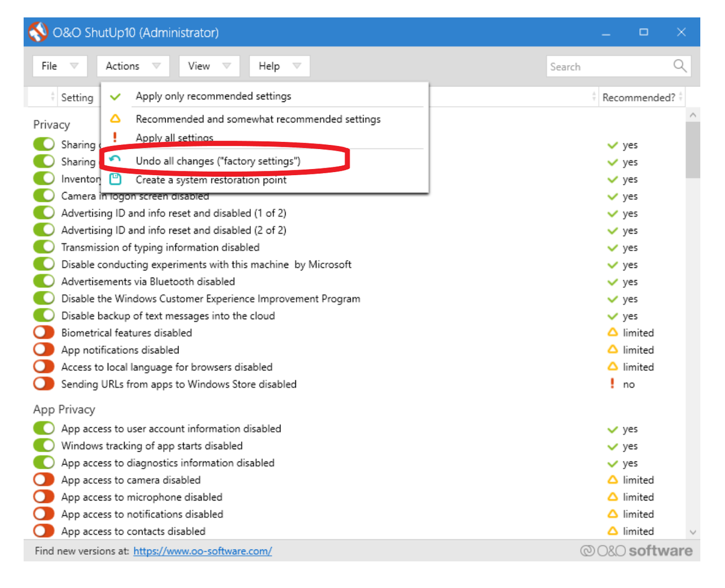725x588 pixels.
Task: Enable App access to microphone disabled switch
Action: click(x=43, y=496)
